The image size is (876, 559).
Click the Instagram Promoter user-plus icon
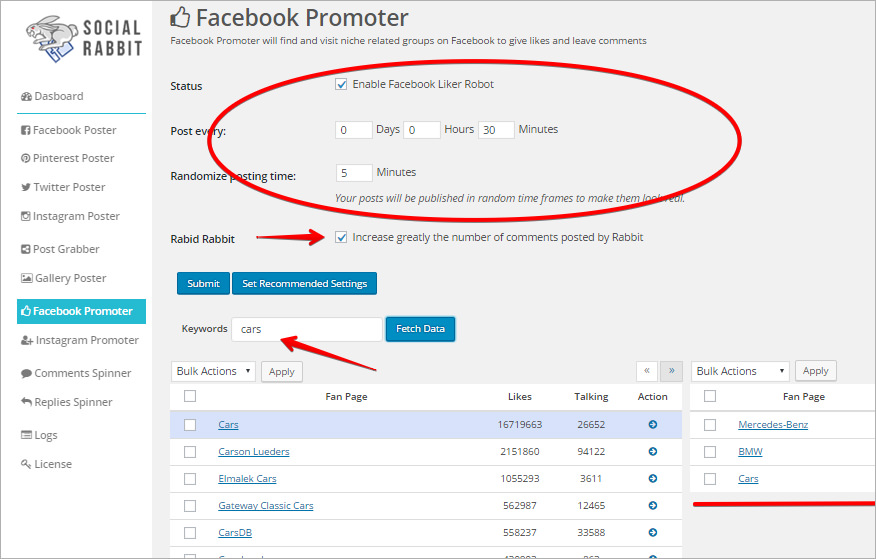[x=27, y=340]
